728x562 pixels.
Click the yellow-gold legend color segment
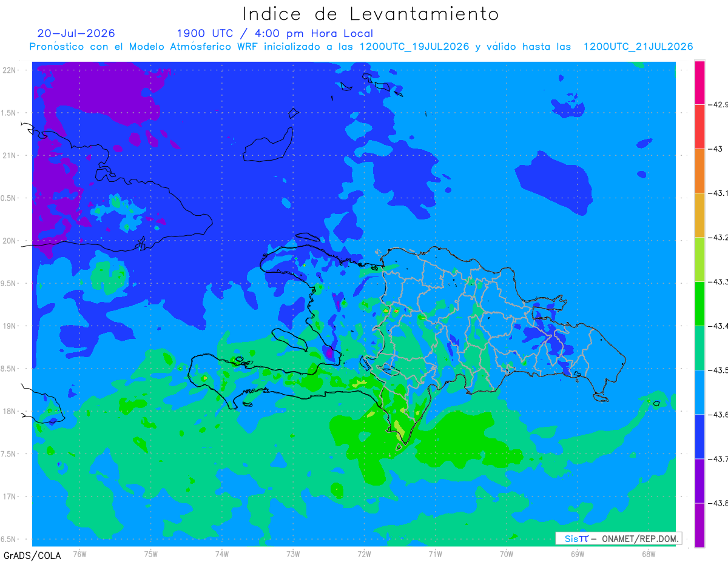pyautogui.click(x=699, y=215)
